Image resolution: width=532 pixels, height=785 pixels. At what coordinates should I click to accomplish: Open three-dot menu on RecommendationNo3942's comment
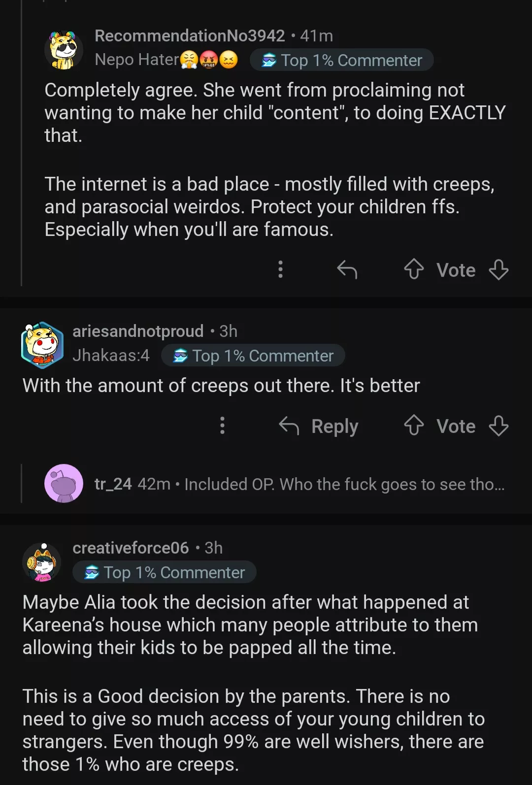click(x=280, y=269)
